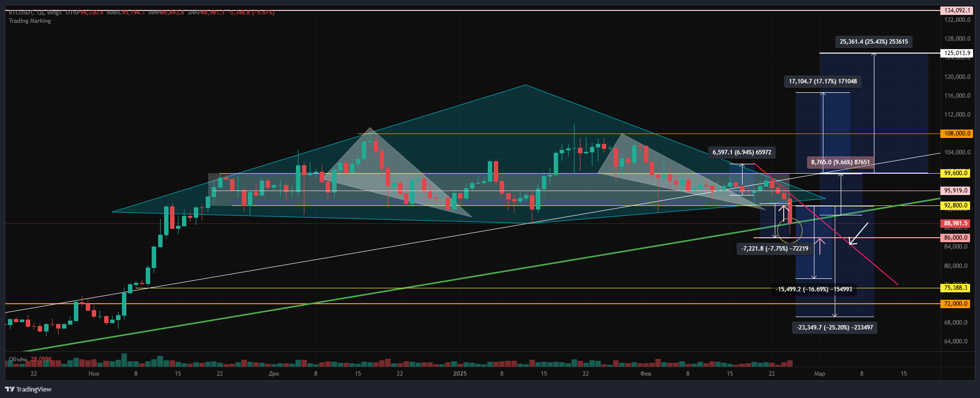Click the −23,349.7 (−25.20%) measurement label

(x=835, y=328)
